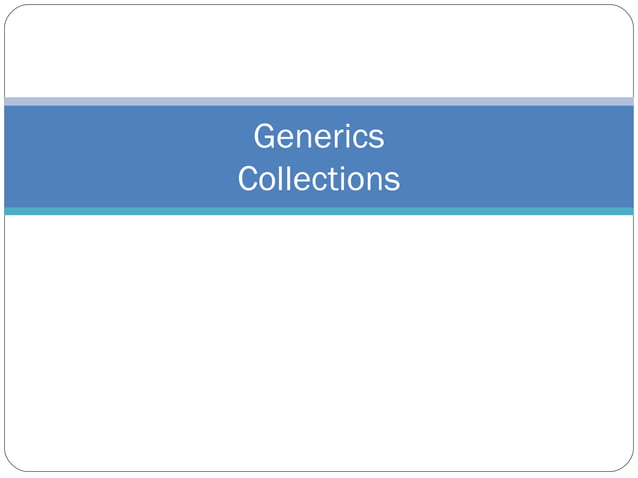Select the capital G in Generics
Viewport: 638px width, 478px height.
pyautogui.click(x=265, y=137)
